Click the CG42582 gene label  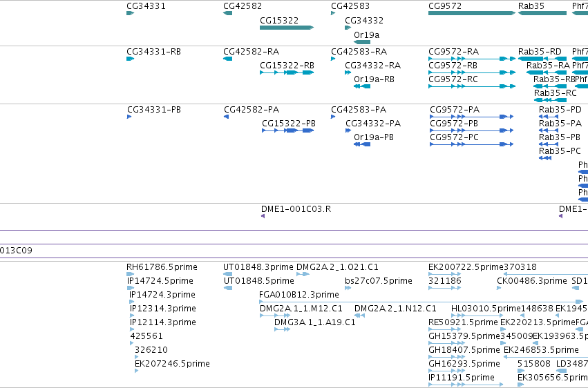click(x=243, y=6)
